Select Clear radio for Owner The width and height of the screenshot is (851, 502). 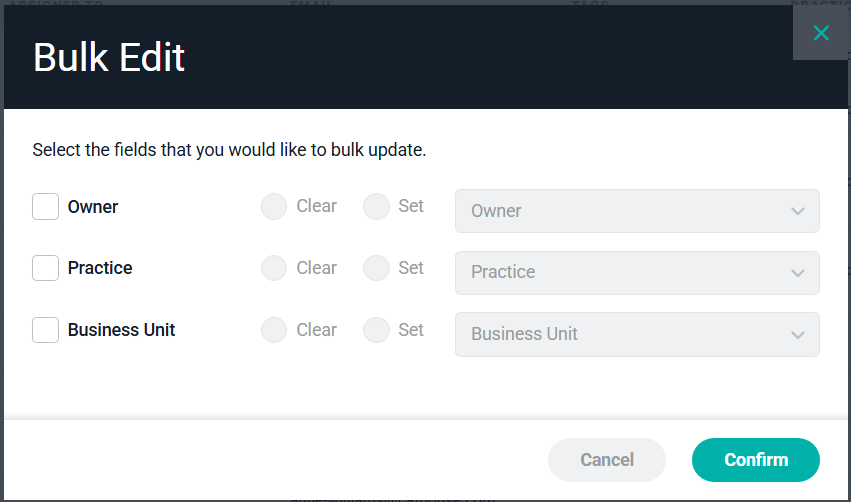[x=274, y=206]
